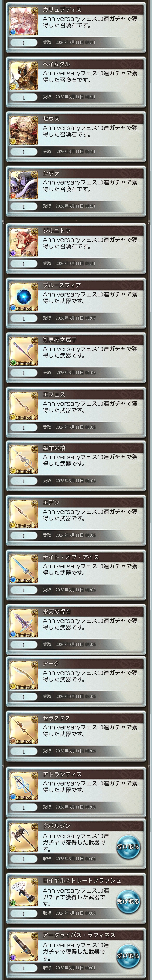Screen dimensions: 152x980
Task: Select the ジルニトラ summon portrait
Action: coord(24,243)
